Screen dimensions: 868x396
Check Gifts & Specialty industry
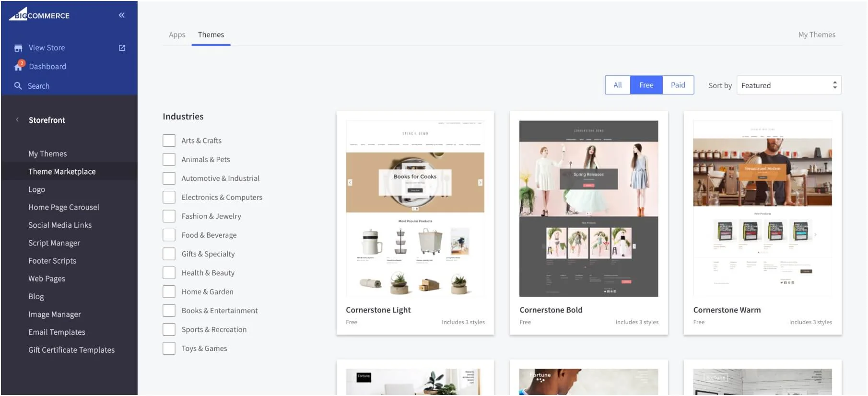point(169,254)
